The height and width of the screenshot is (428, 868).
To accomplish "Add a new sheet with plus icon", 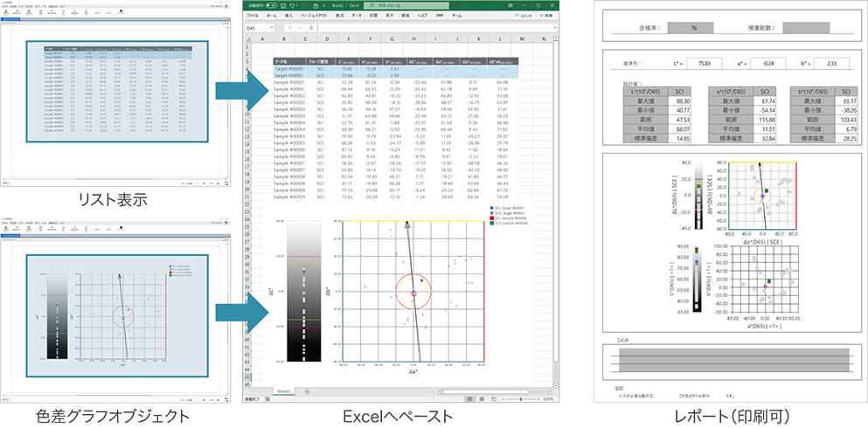I will pos(307,391).
